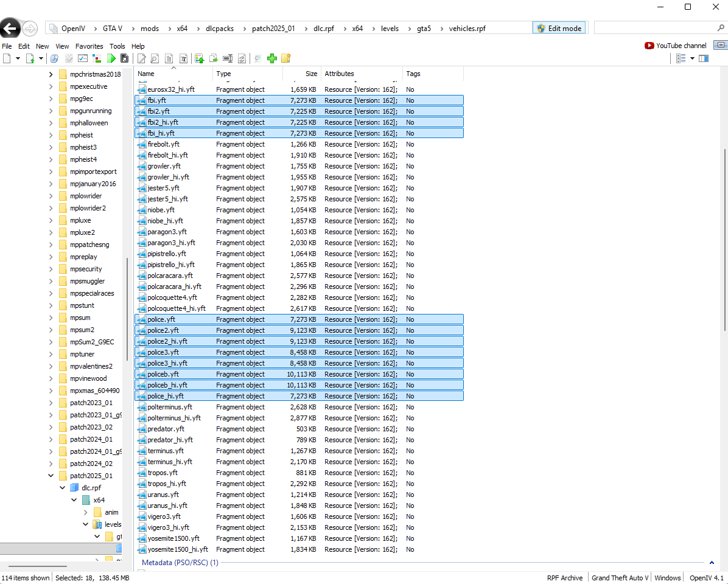Click the new blank file toolbar icon
This screenshot has height=584, width=728.
(x=7, y=58)
